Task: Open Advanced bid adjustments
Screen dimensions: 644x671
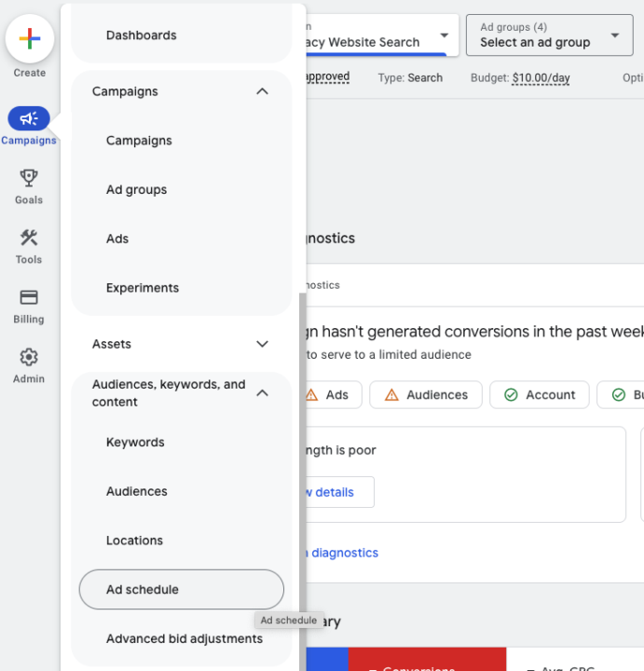Action: click(185, 638)
